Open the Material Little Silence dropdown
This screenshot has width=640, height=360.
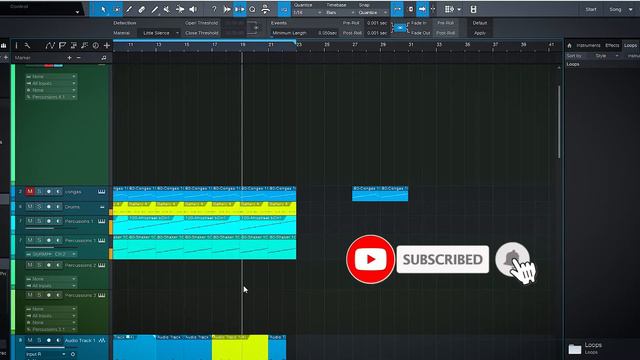point(160,33)
